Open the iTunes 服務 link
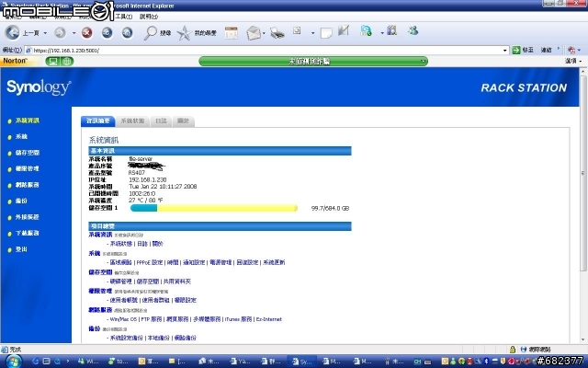The height and width of the screenshot is (368, 588). (238, 319)
